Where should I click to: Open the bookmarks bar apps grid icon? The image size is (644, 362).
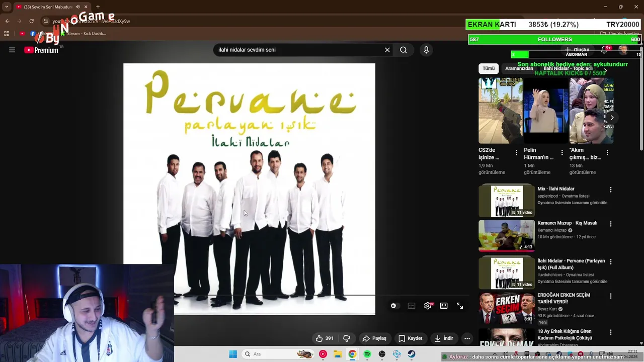(x=7, y=34)
